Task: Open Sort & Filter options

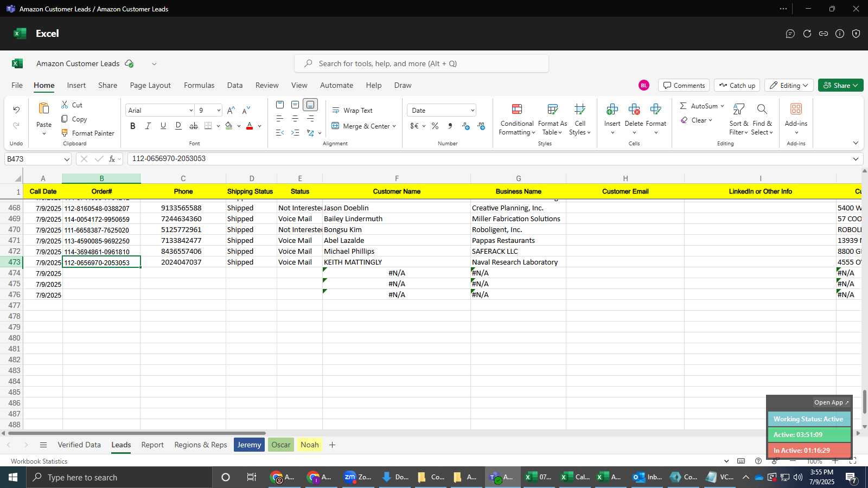Action: 738,119
